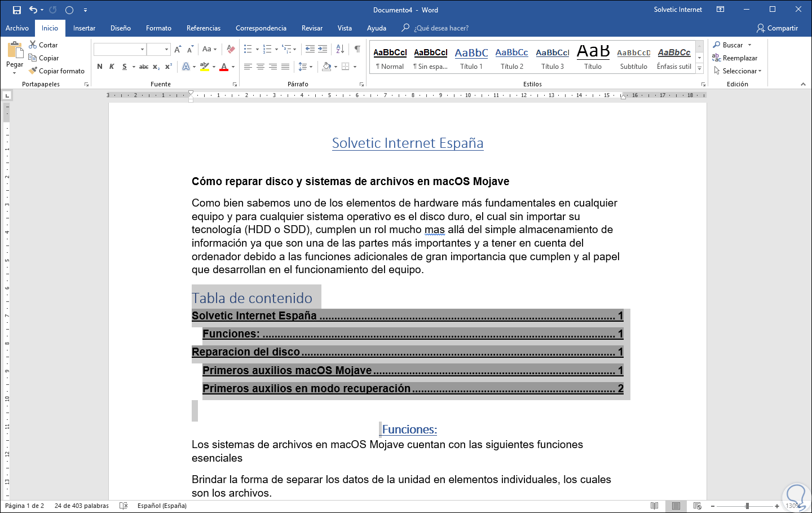Toggle bold (N) formatting
This screenshot has height=513, width=812.
(x=100, y=67)
